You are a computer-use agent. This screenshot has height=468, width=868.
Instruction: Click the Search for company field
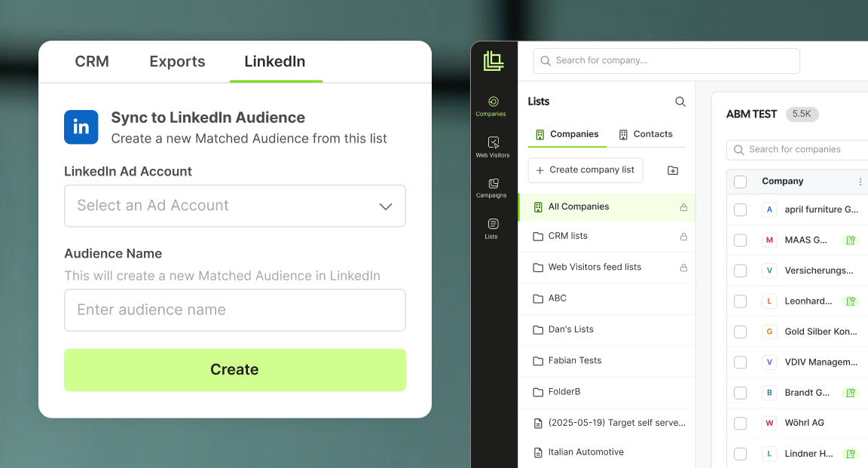click(x=667, y=61)
